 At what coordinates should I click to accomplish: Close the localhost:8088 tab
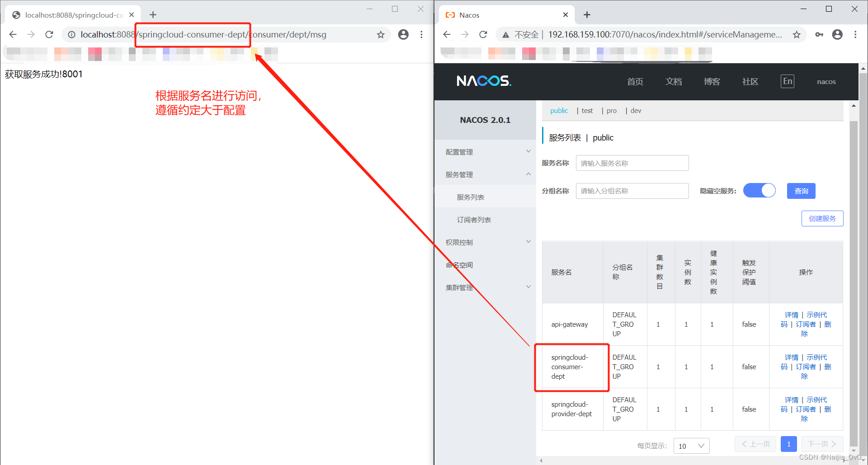tap(132, 15)
